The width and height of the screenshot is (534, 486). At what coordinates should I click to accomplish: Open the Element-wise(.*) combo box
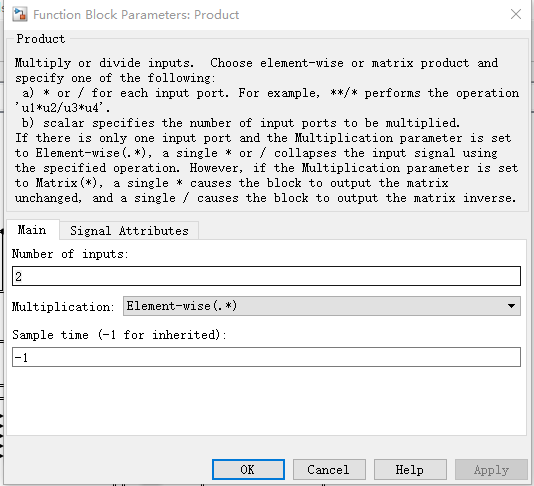pos(321,306)
